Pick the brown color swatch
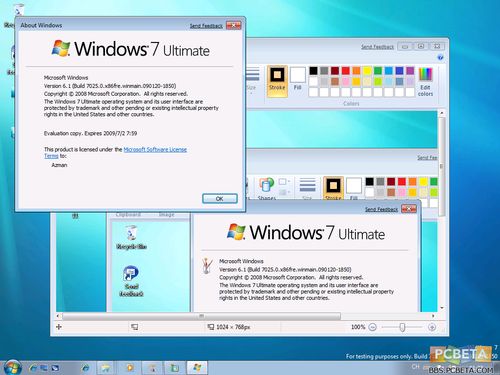The height and width of the screenshot is (375, 500). click(335, 81)
